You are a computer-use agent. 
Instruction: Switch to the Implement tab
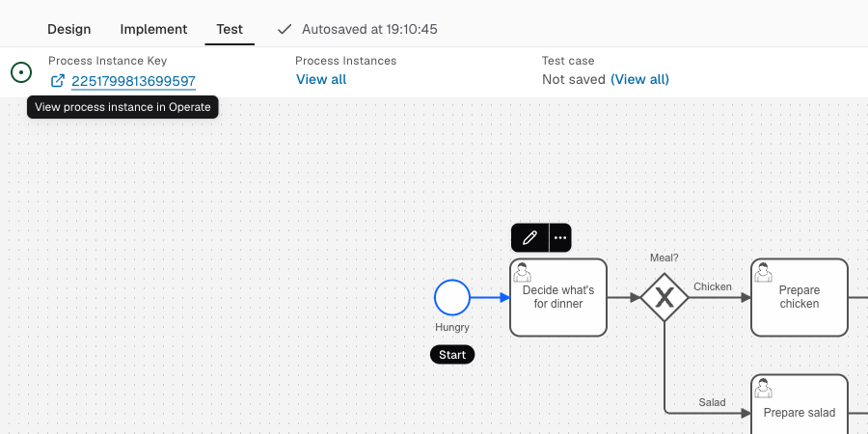point(153,29)
